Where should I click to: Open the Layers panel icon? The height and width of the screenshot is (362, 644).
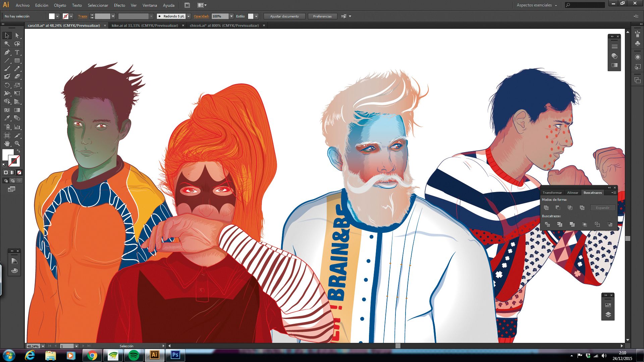click(x=608, y=315)
